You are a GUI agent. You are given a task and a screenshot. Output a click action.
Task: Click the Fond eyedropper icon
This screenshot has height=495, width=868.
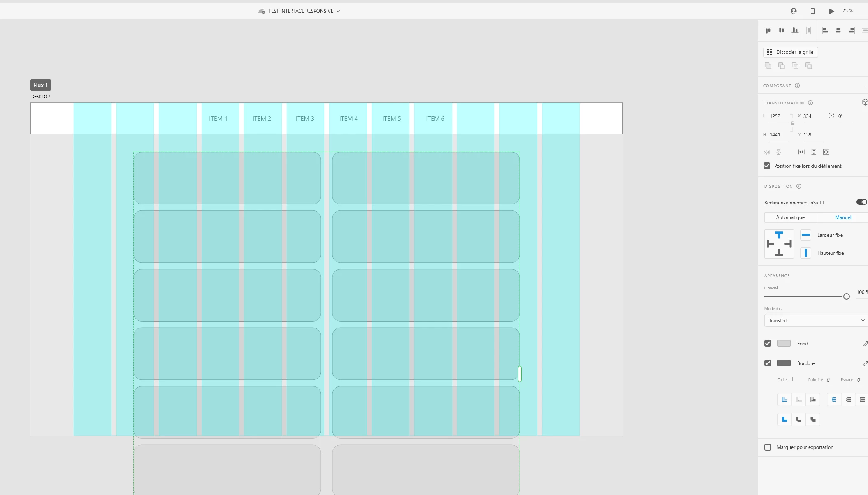[865, 343]
